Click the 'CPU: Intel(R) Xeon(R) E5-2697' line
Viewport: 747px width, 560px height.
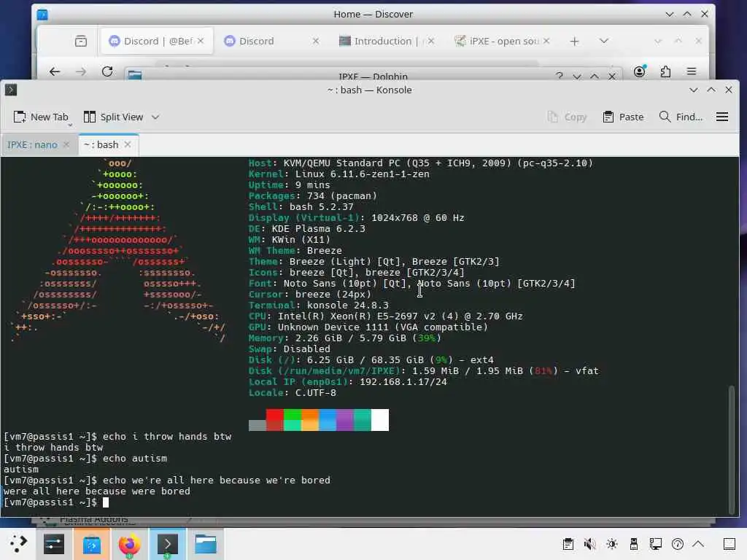point(385,316)
